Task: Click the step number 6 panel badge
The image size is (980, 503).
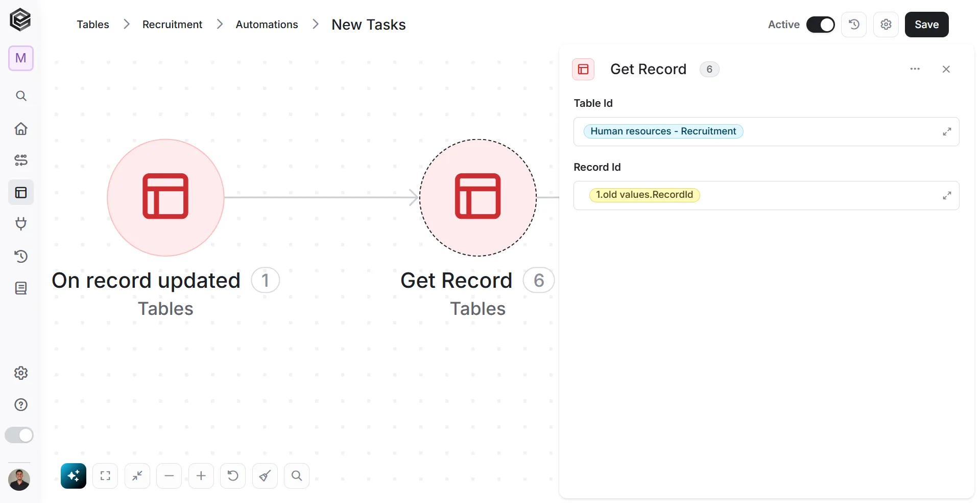Action: [709, 69]
